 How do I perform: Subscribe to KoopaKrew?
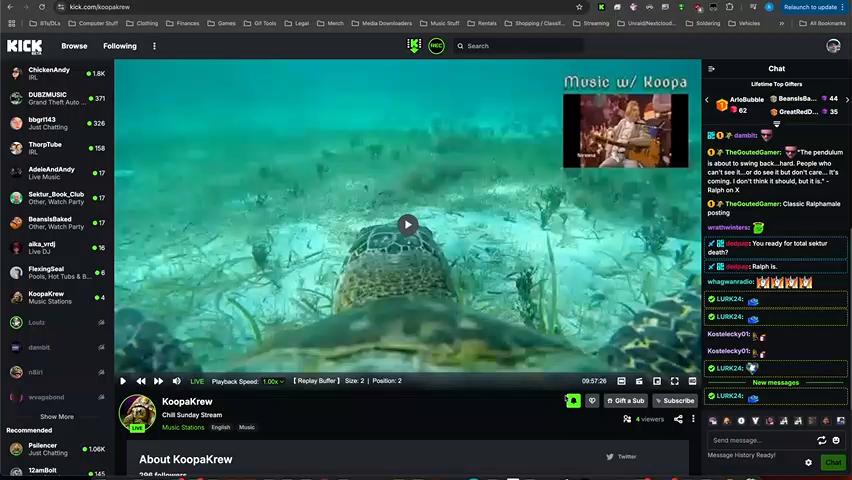675,401
